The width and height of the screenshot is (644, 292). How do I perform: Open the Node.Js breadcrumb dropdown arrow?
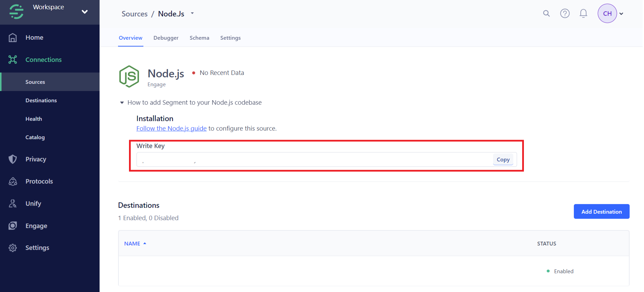pyautogui.click(x=192, y=13)
